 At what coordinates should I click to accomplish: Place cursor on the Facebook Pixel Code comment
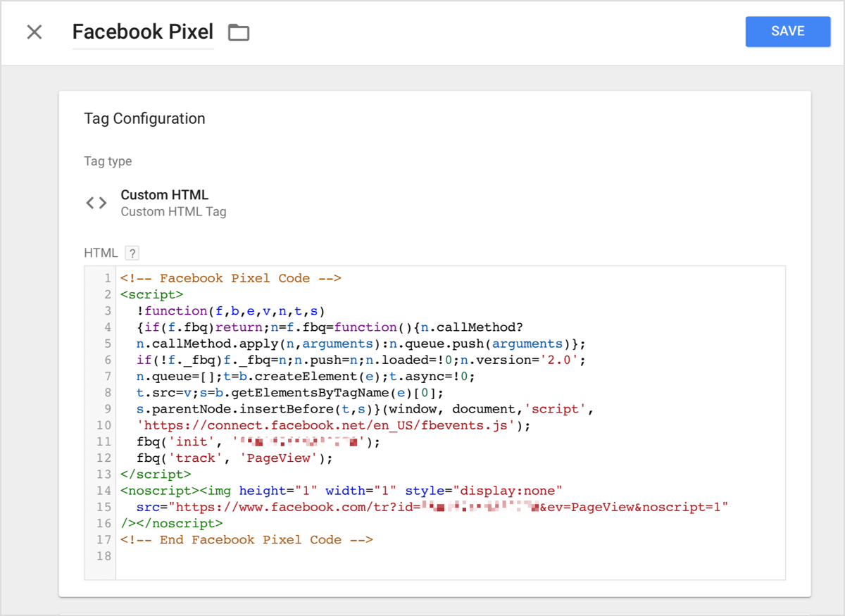(x=230, y=278)
